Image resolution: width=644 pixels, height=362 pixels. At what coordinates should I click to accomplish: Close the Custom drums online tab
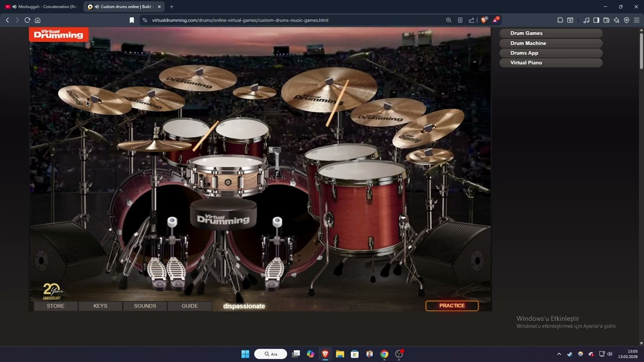pos(159,7)
